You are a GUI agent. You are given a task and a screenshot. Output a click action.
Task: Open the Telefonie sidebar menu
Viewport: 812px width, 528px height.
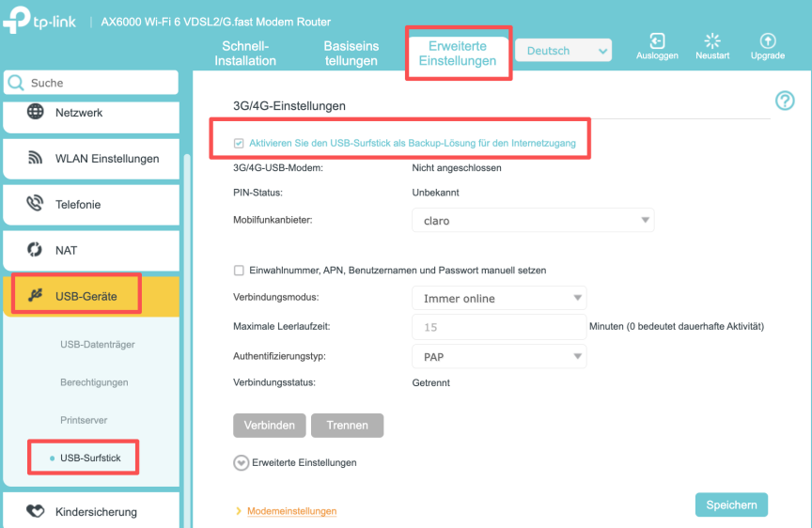pyautogui.click(x=92, y=205)
